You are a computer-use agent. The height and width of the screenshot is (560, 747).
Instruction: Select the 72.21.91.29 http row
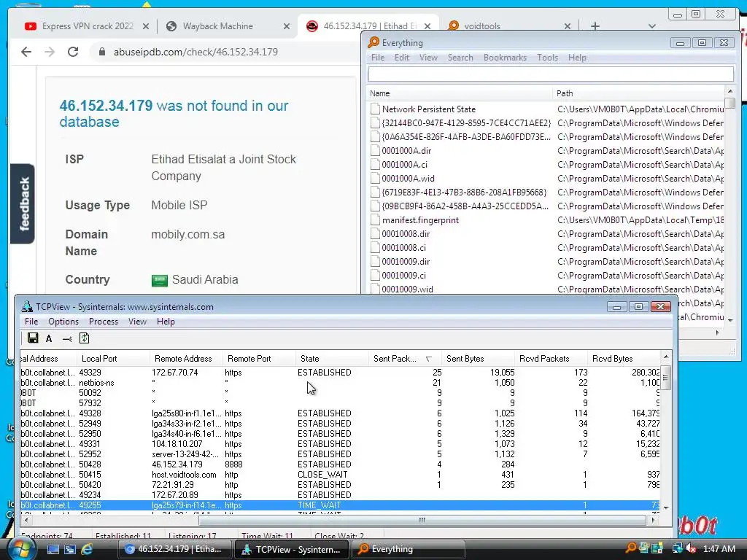coord(340,485)
